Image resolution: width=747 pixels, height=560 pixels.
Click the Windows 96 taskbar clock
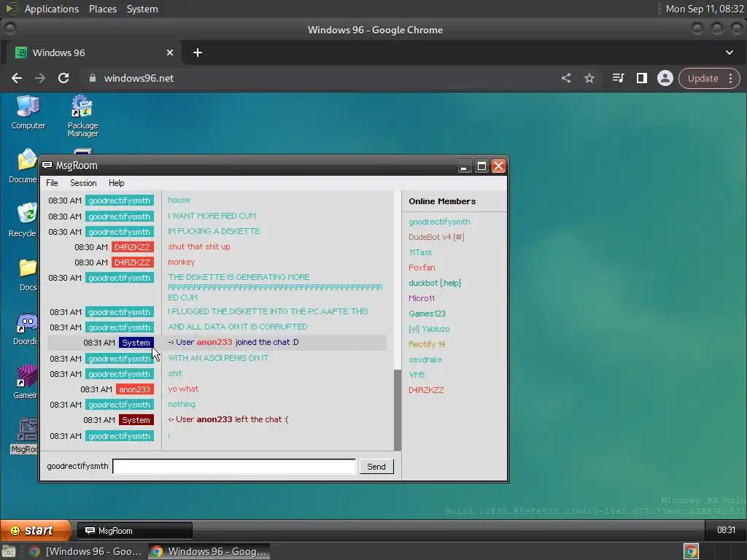point(726,530)
